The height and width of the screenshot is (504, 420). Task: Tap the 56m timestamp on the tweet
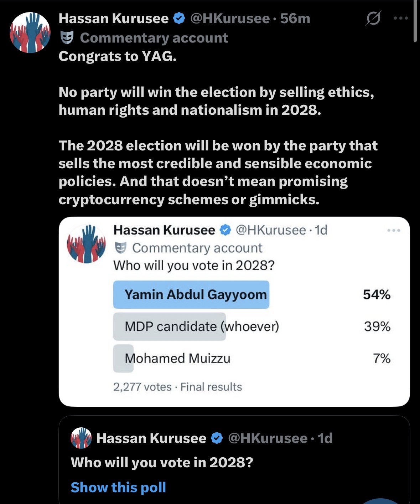[x=295, y=18]
